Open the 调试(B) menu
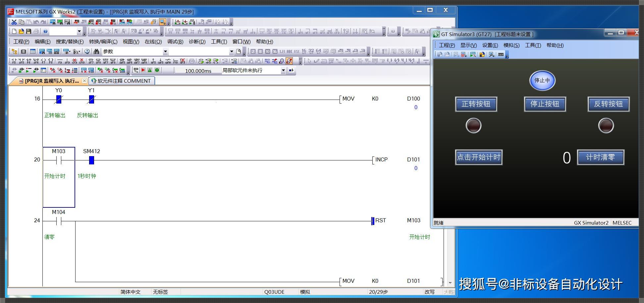This screenshot has height=303, width=644. (x=175, y=41)
